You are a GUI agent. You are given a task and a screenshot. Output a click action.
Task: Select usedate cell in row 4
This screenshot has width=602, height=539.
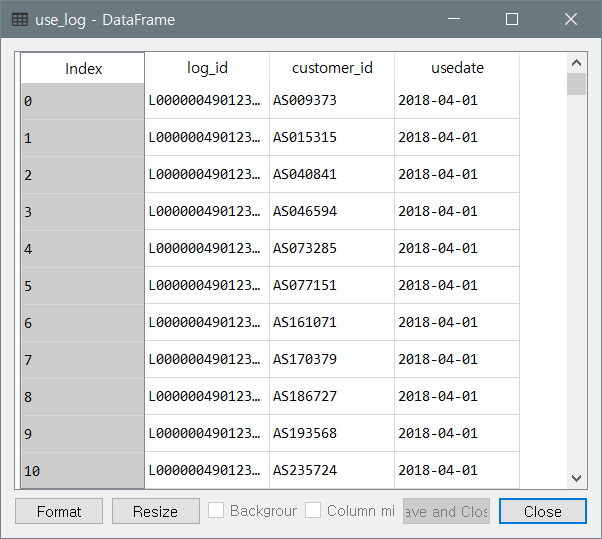click(457, 248)
